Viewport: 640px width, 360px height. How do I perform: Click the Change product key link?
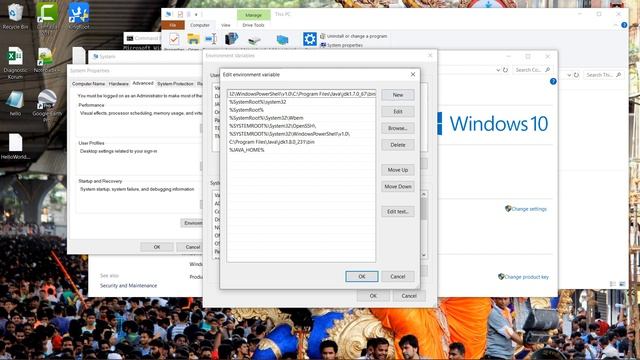click(523, 277)
